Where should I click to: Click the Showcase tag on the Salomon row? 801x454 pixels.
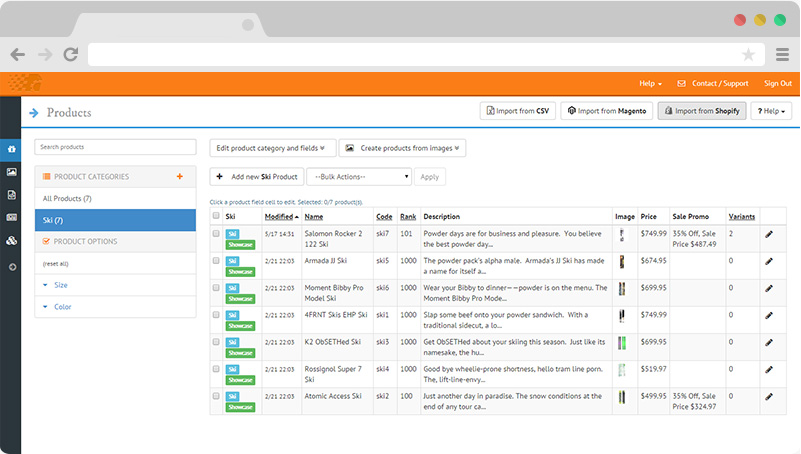240,245
